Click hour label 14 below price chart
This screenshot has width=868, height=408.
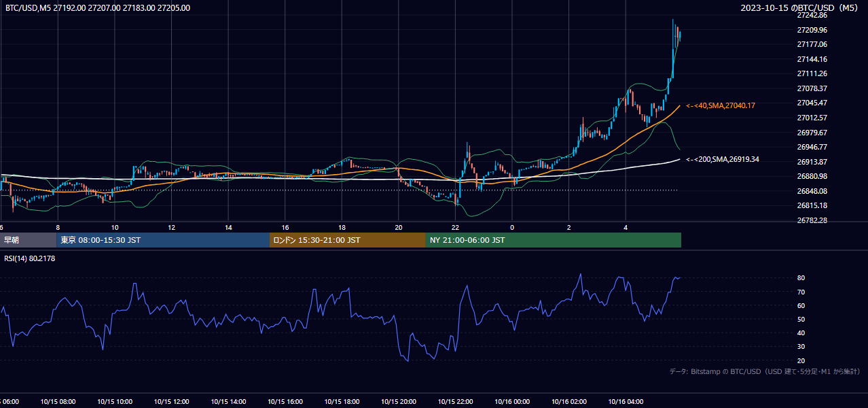click(x=228, y=228)
